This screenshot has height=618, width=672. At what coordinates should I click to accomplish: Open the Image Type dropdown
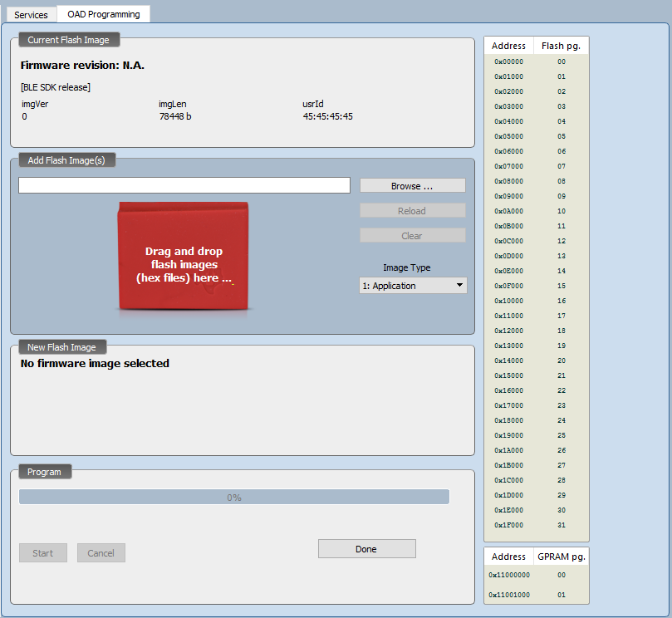click(x=413, y=286)
